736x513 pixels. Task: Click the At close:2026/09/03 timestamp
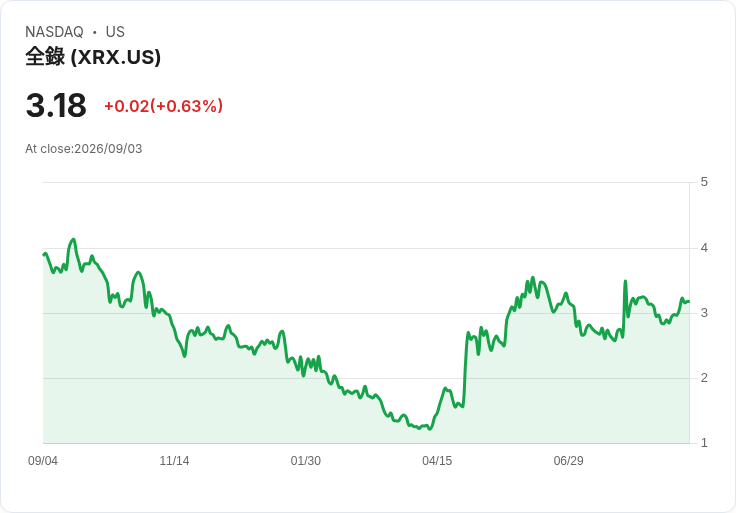[84, 149]
